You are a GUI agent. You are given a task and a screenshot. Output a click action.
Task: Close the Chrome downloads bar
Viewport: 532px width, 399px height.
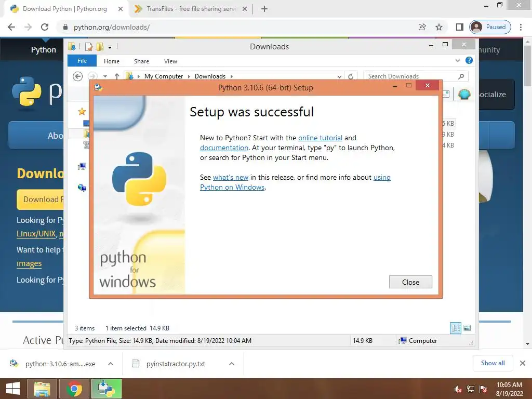tap(523, 363)
